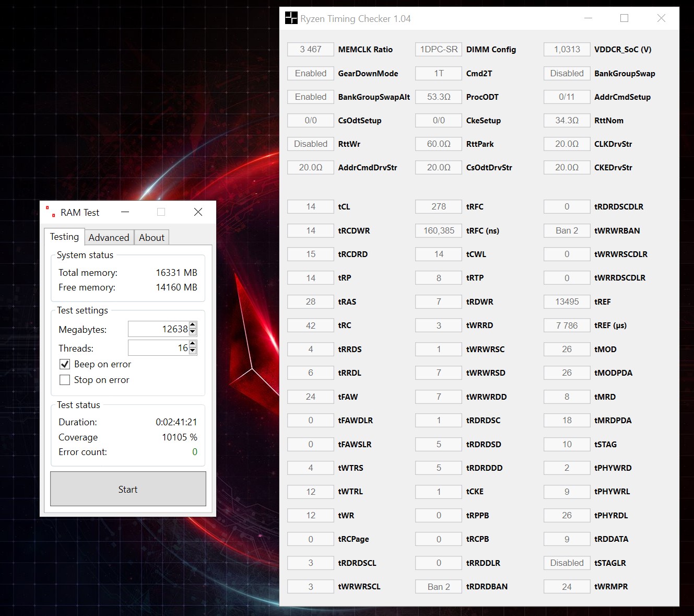Decrease Megabytes with the down stepper arrow

(x=193, y=332)
